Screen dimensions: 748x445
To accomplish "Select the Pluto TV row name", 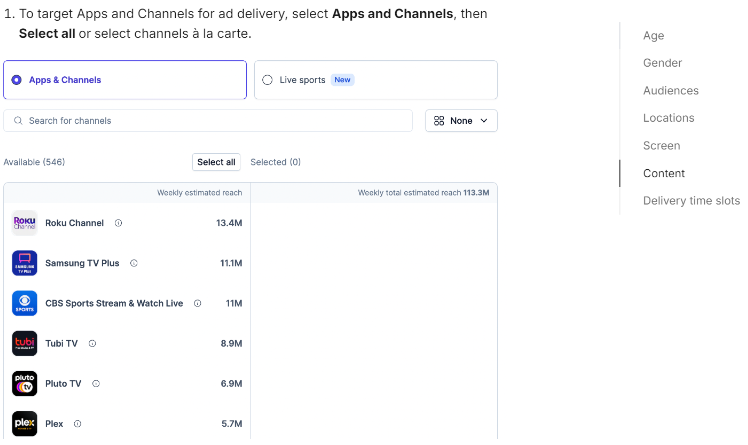I will tap(63, 383).
